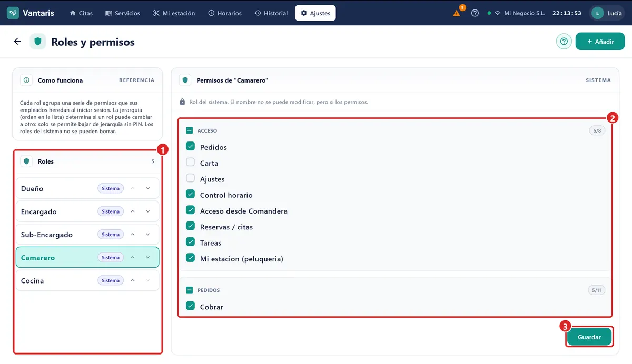Move Sub-Encargado role up in hierarchy
This screenshot has height=364, width=632.
tap(133, 235)
